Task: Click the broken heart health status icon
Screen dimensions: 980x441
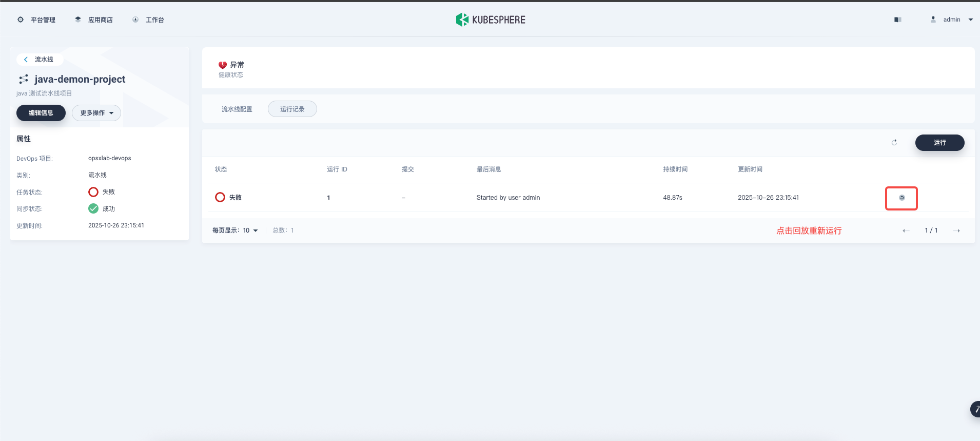Action: coord(223,65)
